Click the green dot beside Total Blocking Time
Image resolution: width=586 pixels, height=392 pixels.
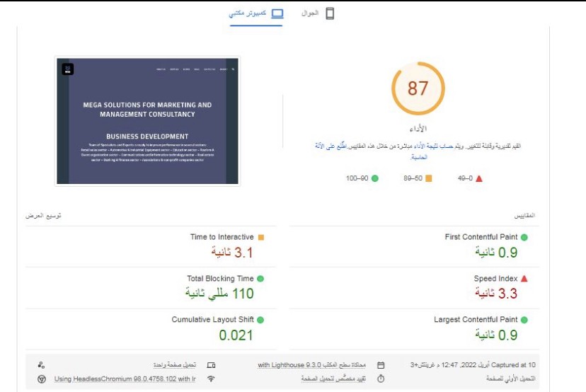click(260, 279)
